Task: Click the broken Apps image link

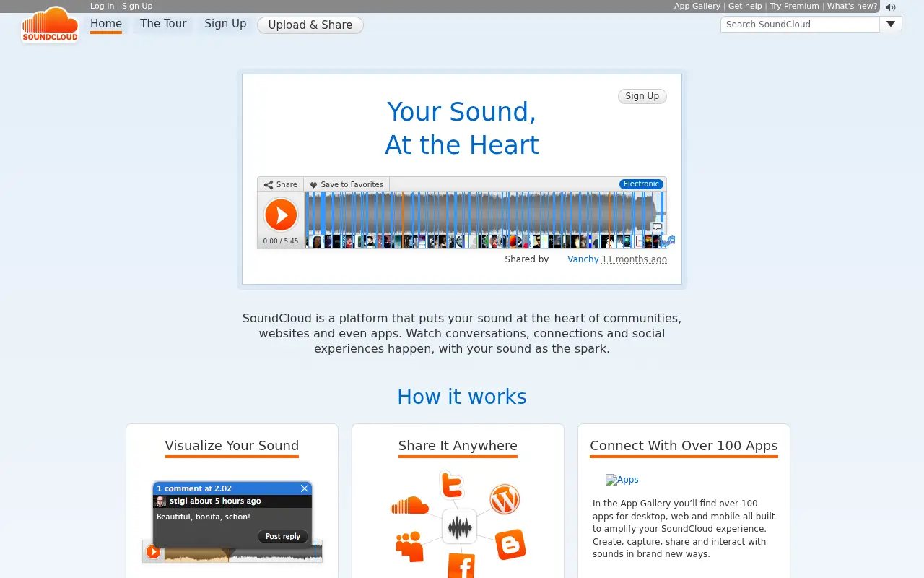Action: pyautogui.click(x=622, y=480)
